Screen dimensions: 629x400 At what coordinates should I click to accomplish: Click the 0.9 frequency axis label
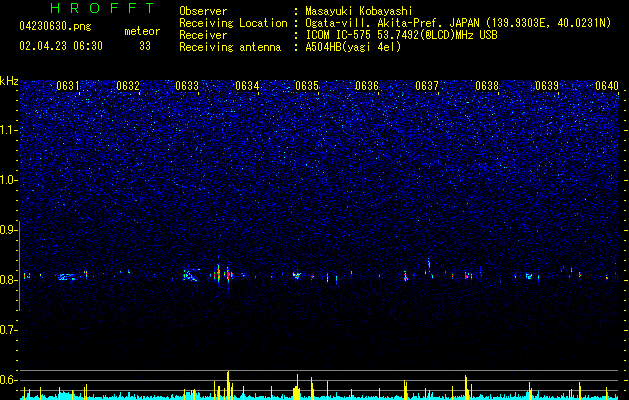(x=8, y=230)
